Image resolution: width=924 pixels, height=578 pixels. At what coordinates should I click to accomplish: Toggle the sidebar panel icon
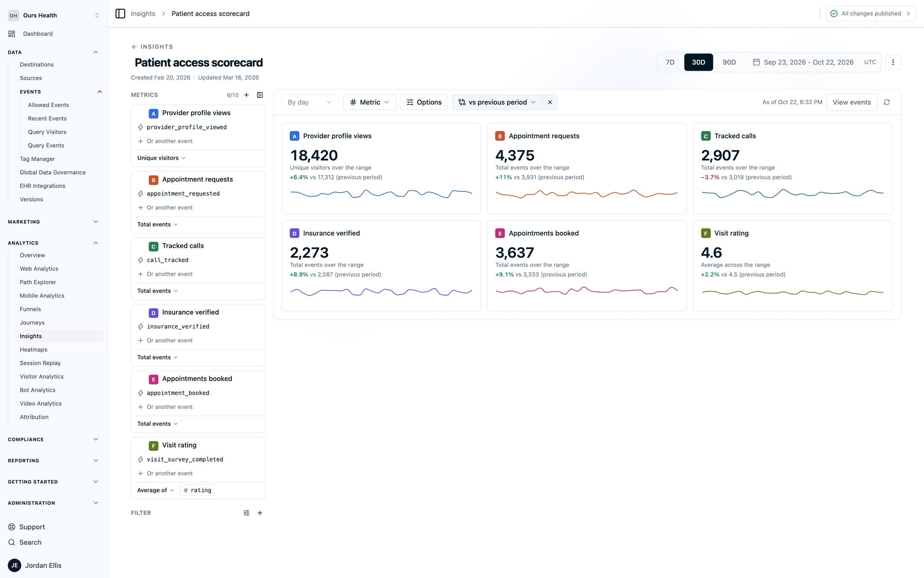pyautogui.click(x=120, y=14)
